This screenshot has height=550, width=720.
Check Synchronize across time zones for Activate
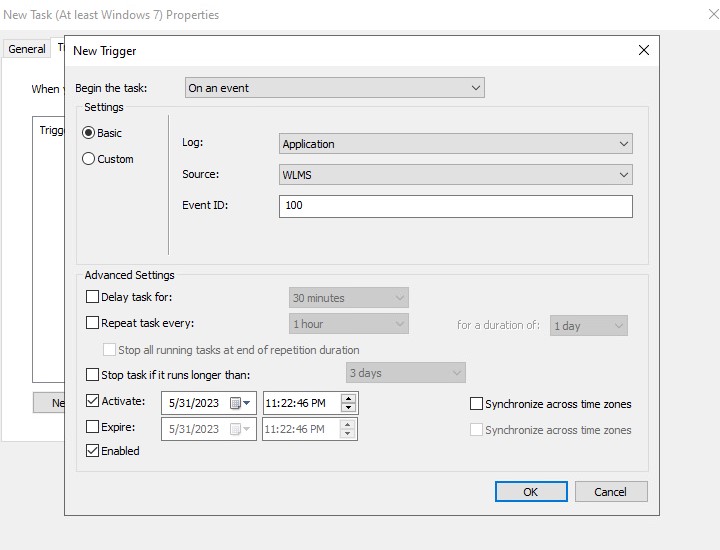pyautogui.click(x=476, y=404)
